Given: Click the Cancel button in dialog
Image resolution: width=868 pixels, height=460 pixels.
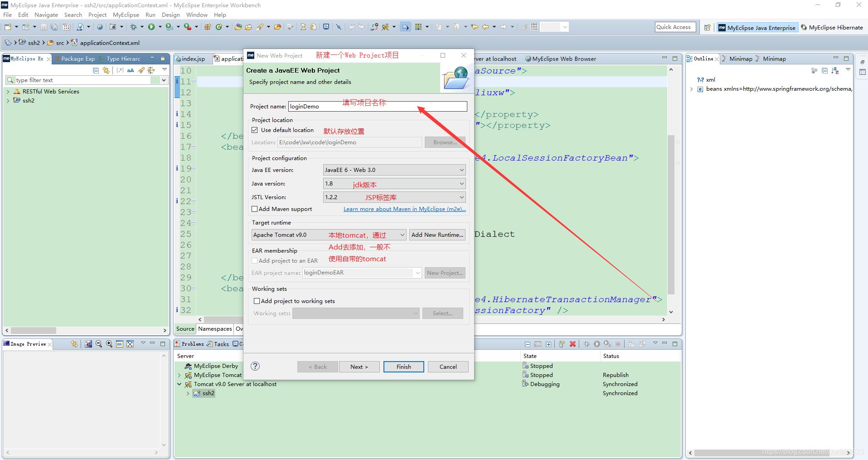Looking at the screenshot, I should 448,367.
